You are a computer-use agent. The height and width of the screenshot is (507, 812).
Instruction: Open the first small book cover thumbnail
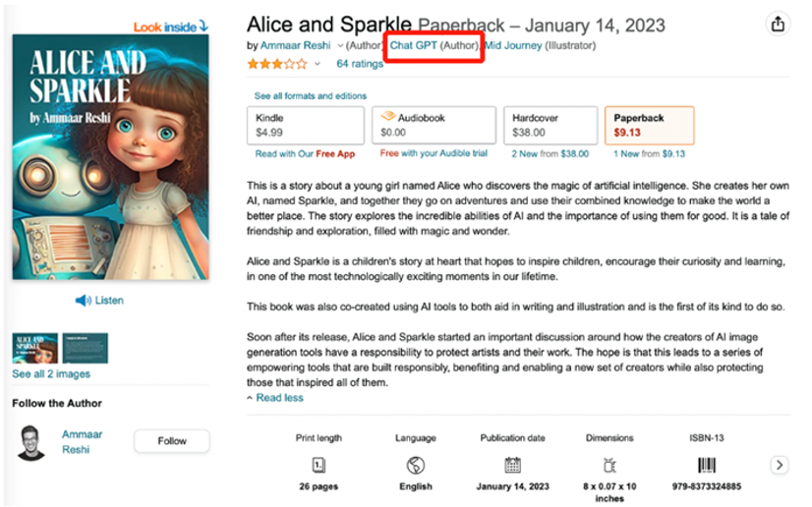[x=35, y=349]
